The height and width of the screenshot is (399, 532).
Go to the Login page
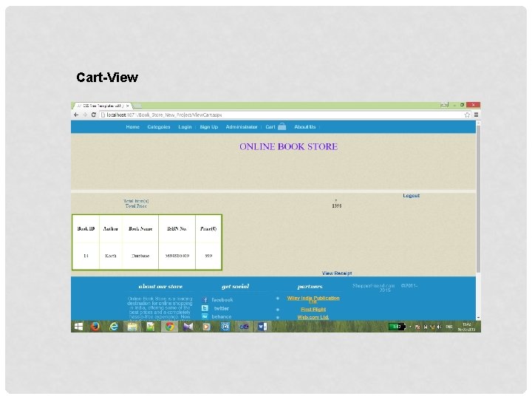coord(185,127)
